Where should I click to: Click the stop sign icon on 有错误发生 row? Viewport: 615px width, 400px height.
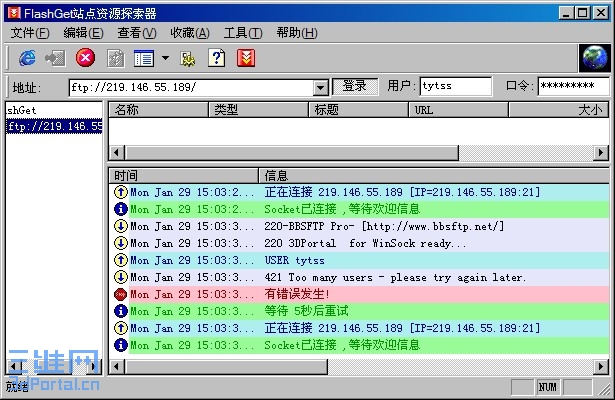click(x=121, y=294)
